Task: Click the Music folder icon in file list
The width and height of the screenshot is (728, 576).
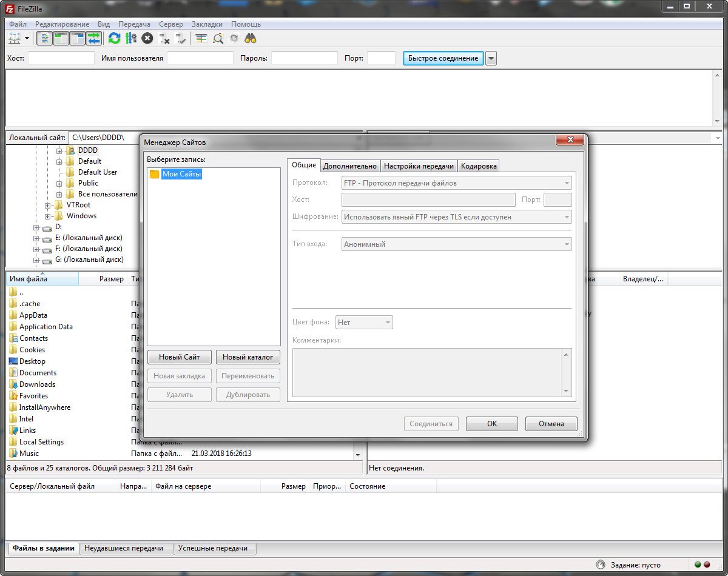Action: [13, 454]
